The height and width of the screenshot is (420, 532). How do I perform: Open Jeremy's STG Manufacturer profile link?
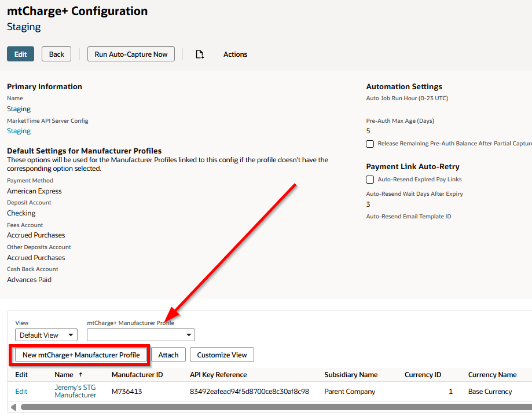(75, 391)
